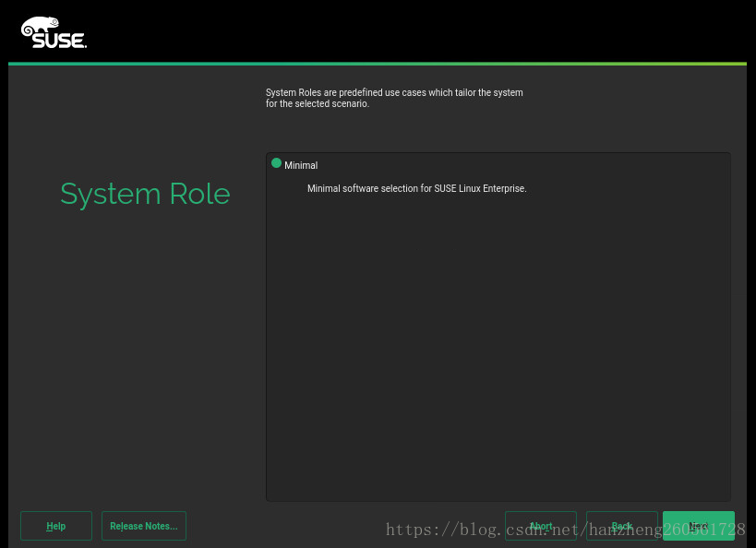Screen dimensions: 756x548
Task: Go Back to previous step
Action: (621, 526)
